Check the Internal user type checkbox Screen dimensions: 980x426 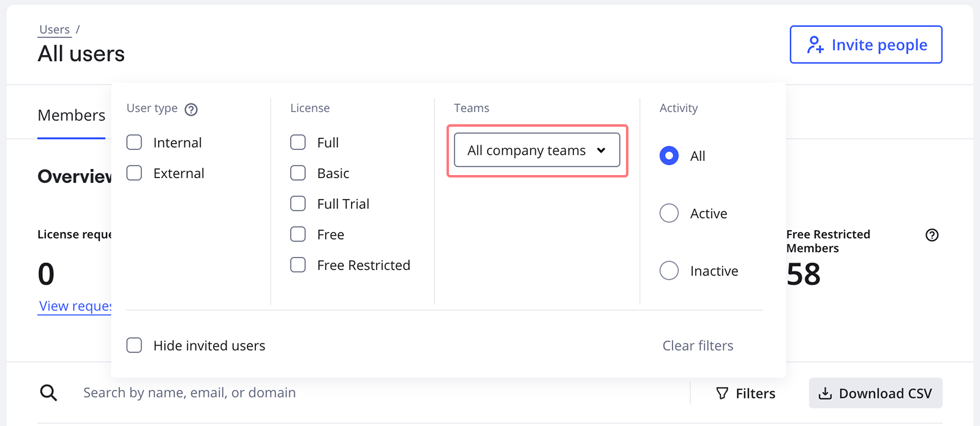(134, 143)
